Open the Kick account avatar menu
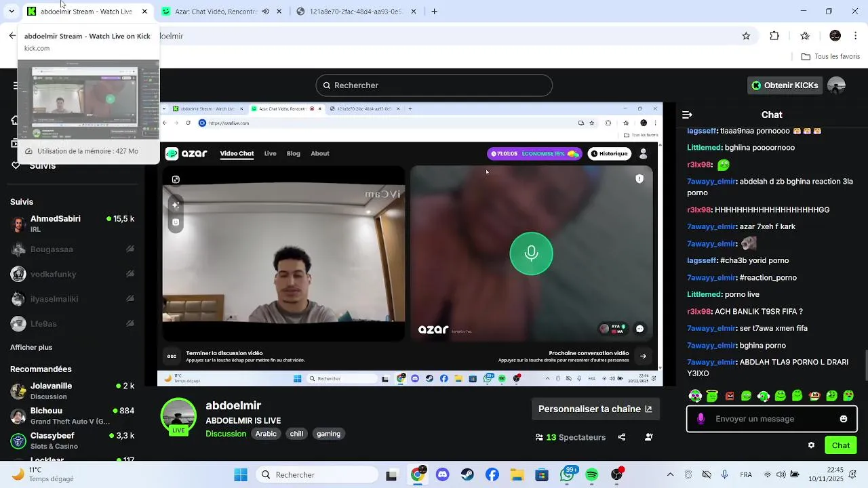 click(837, 85)
